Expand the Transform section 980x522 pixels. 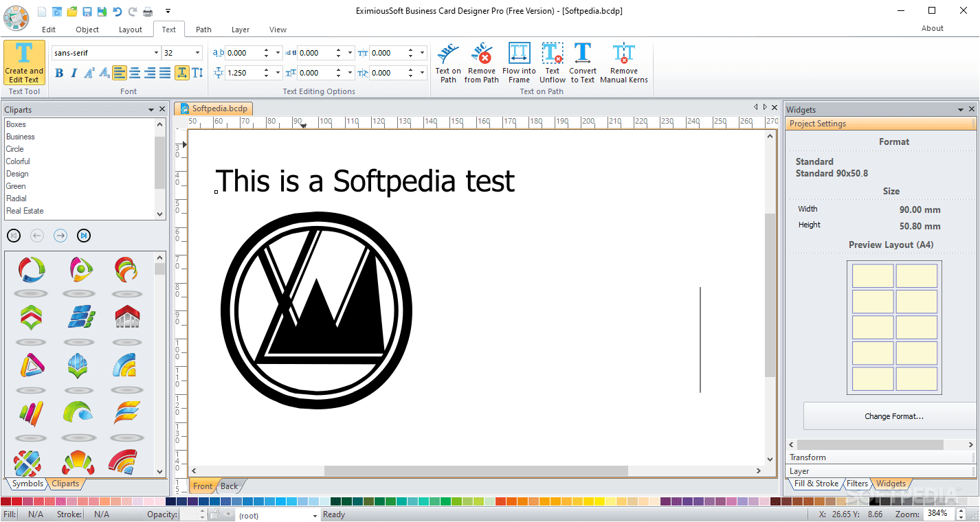(880, 457)
